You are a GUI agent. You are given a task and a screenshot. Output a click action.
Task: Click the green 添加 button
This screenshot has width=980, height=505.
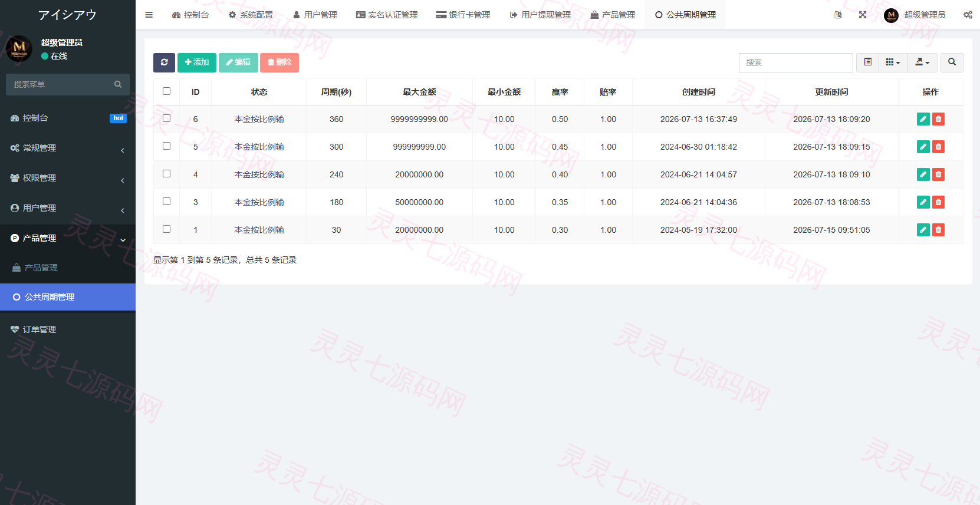point(197,62)
